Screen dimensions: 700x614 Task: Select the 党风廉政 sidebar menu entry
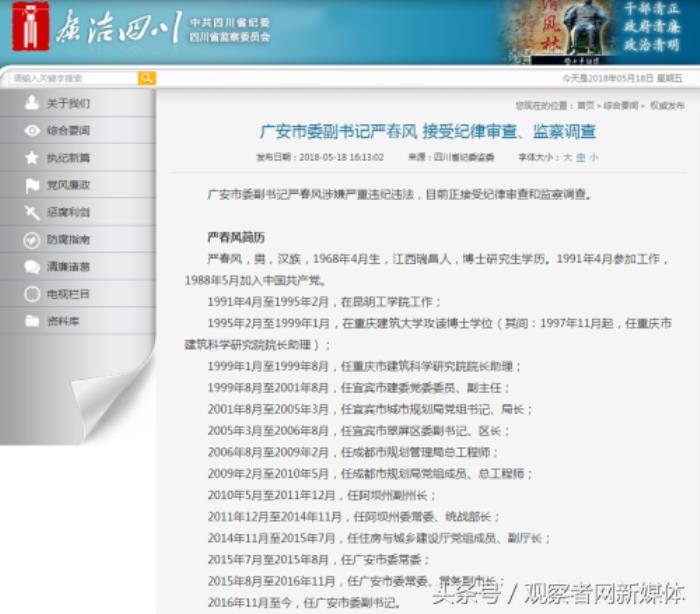pyautogui.click(x=68, y=185)
